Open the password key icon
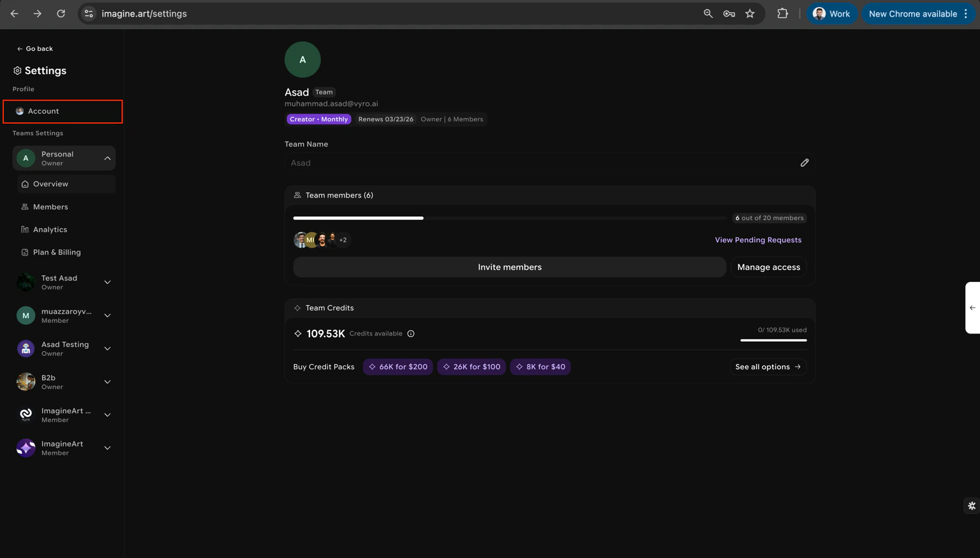Screen dimensions: 980x558 [x=729, y=13]
